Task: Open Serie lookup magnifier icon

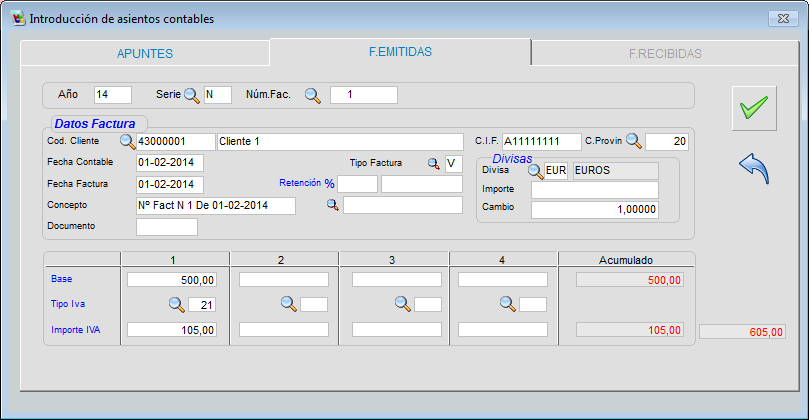Action: (192, 95)
